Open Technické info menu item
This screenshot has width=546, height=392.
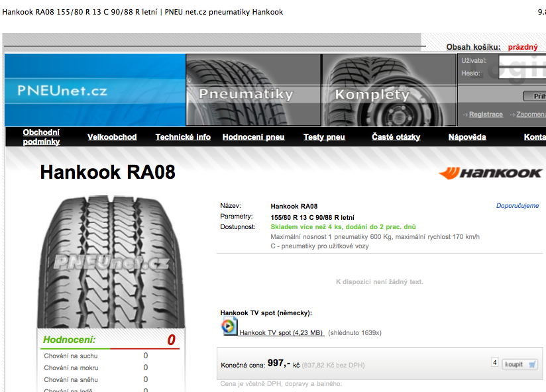pos(183,137)
